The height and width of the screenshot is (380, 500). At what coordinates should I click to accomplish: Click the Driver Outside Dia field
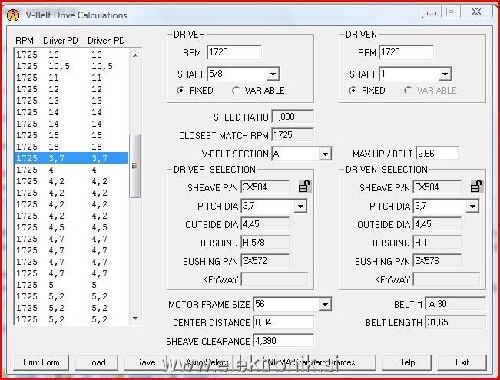click(265, 224)
